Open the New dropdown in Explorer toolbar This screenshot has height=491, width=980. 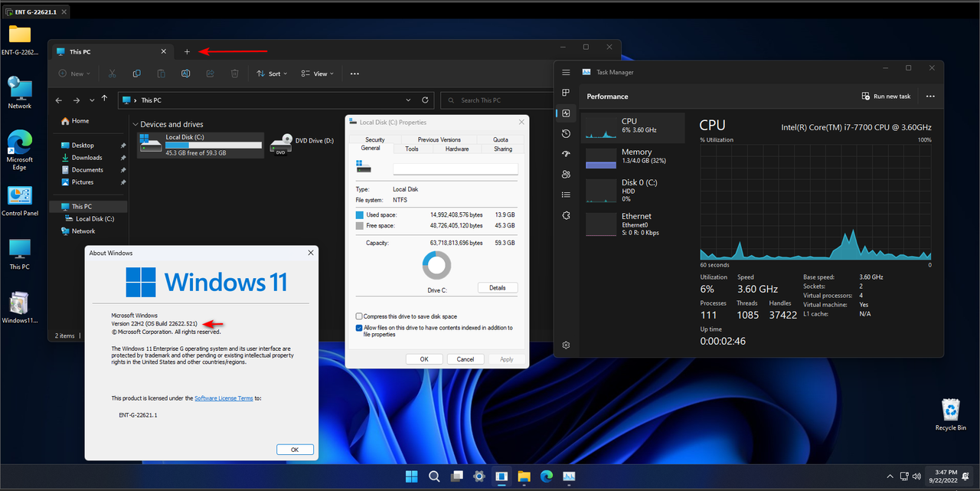tap(74, 74)
